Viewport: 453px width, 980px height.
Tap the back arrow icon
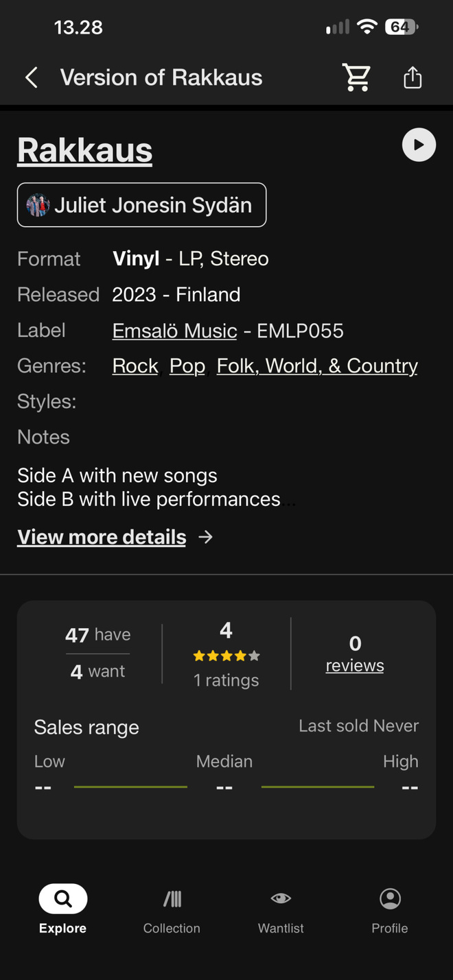click(32, 77)
